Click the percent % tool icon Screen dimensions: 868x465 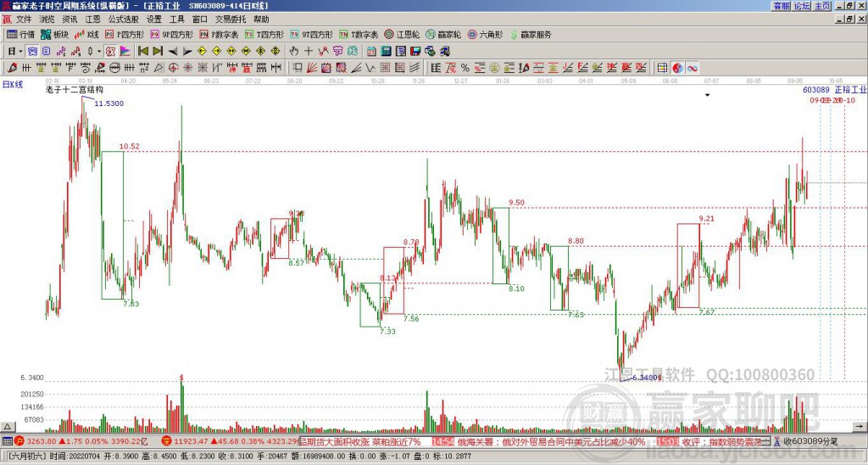[x=465, y=68]
